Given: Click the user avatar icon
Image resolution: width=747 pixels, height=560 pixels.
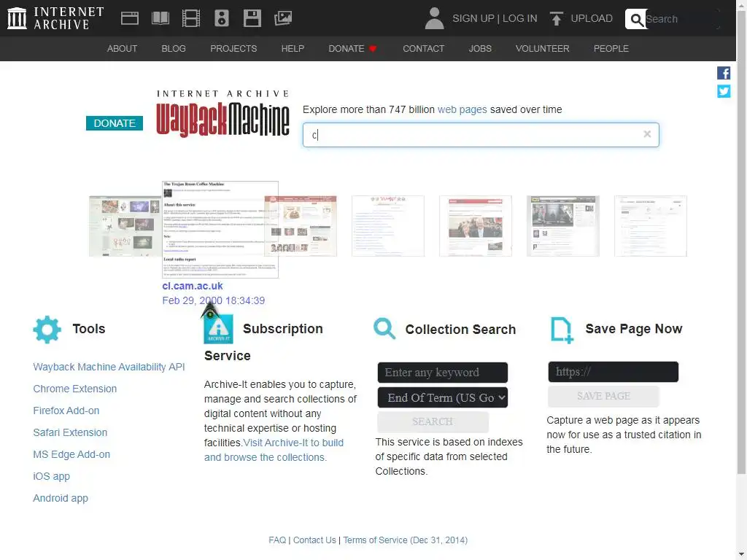Looking at the screenshot, I should point(435,18).
